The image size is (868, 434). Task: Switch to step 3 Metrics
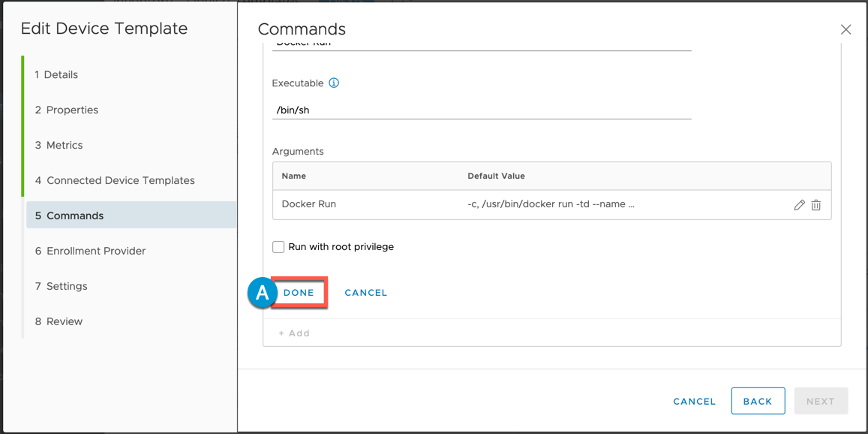tap(59, 145)
